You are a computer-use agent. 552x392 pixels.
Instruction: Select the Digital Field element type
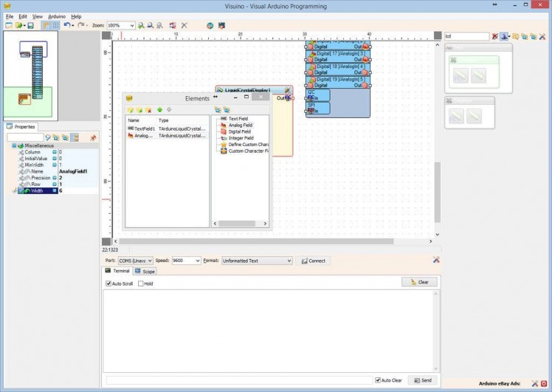pyautogui.click(x=241, y=131)
